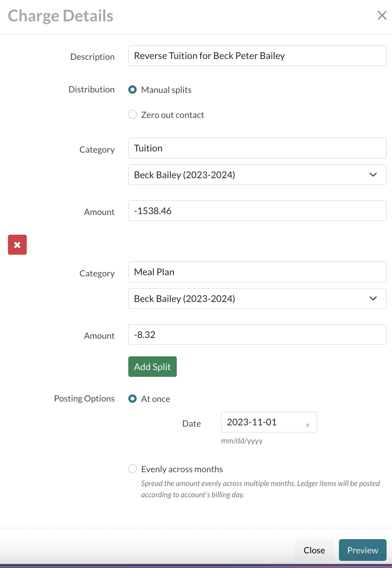
Task: Choose the Zero out contact option
Action: [x=132, y=115]
